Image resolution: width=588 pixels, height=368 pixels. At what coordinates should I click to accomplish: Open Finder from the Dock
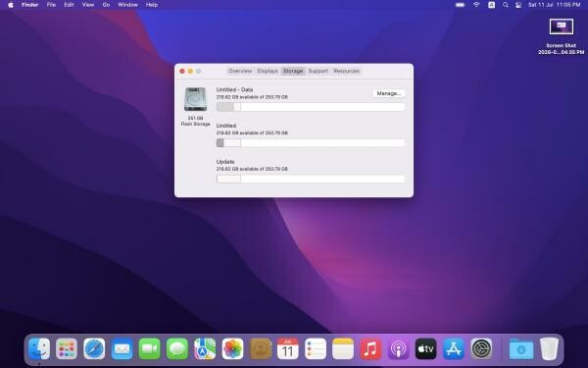(x=39, y=348)
